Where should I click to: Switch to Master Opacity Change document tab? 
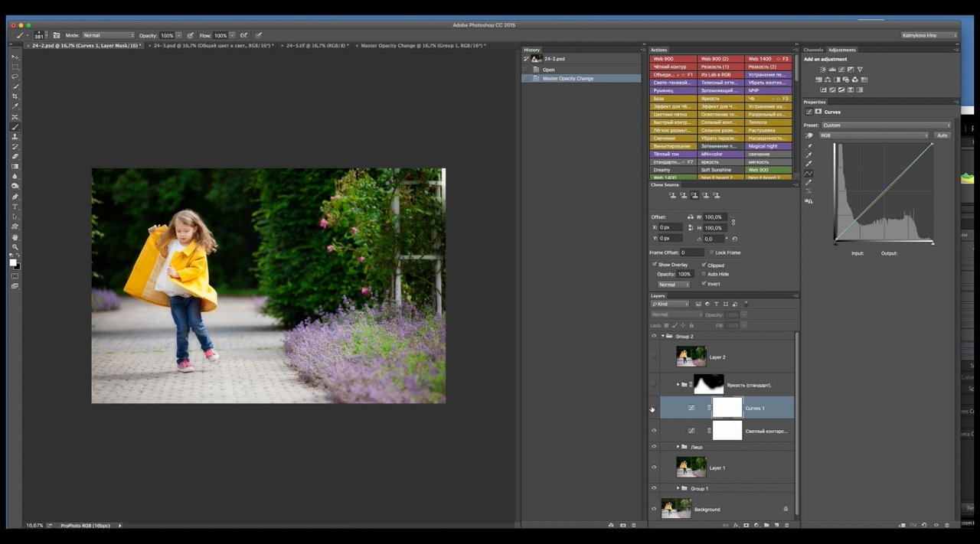click(x=422, y=46)
